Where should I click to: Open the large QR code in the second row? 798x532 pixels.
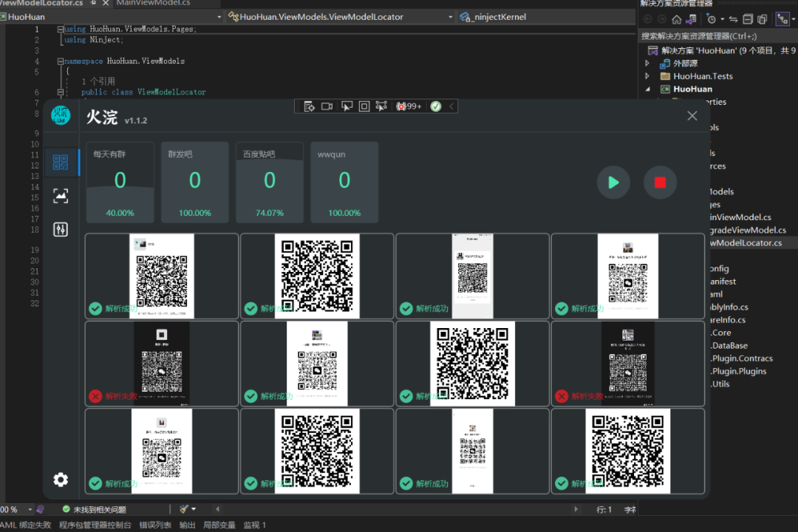(x=473, y=364)
